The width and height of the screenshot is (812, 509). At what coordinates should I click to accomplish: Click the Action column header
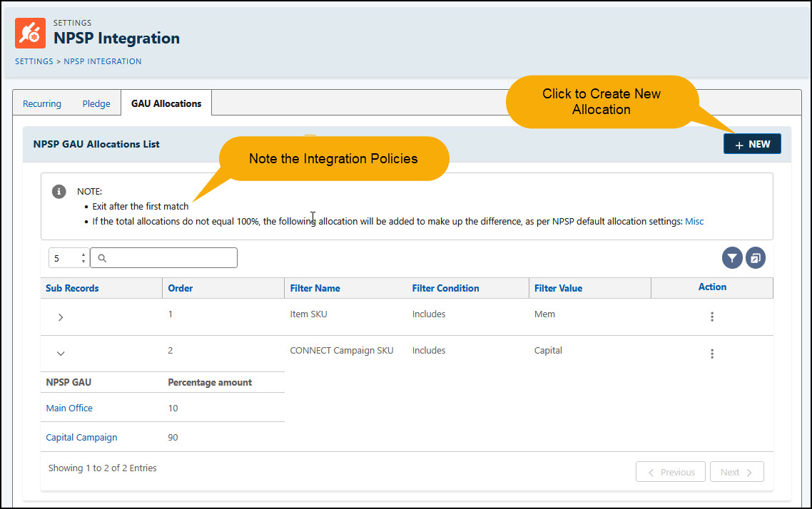pos(712,287)
